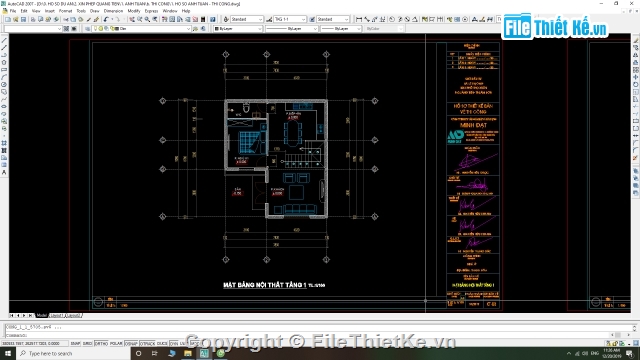Open the Format menu

(x=65, y=11)
